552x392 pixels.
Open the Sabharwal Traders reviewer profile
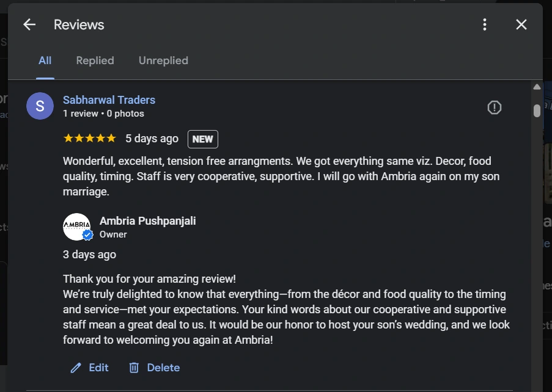click(109, 100)
